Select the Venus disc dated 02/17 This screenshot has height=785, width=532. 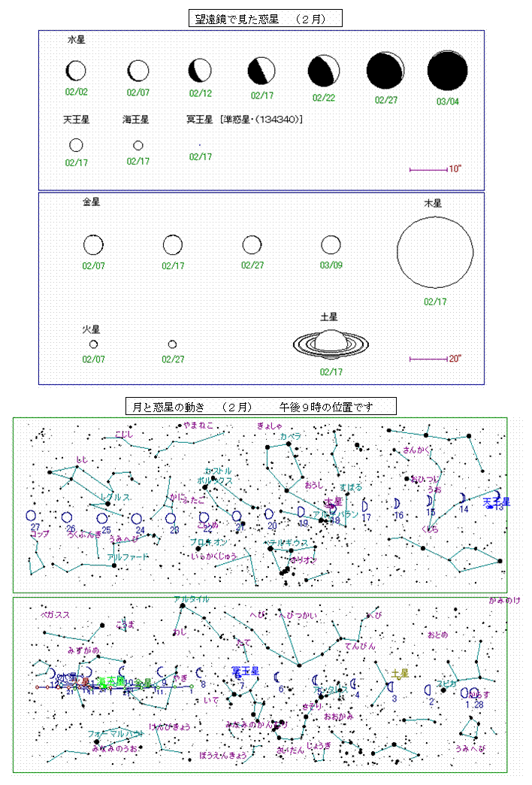coord(173,245)
